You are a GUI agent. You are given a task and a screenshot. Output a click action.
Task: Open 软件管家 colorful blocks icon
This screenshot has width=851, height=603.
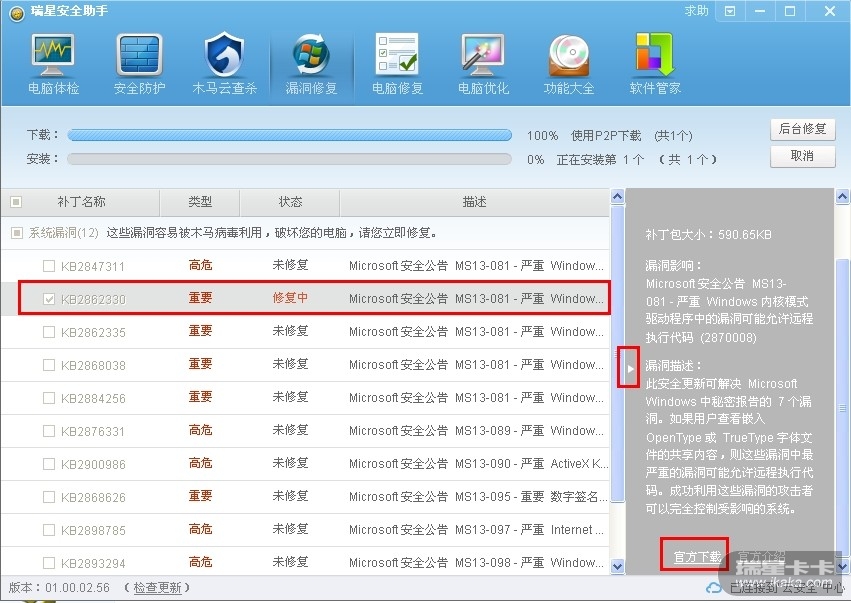(655, 55)
